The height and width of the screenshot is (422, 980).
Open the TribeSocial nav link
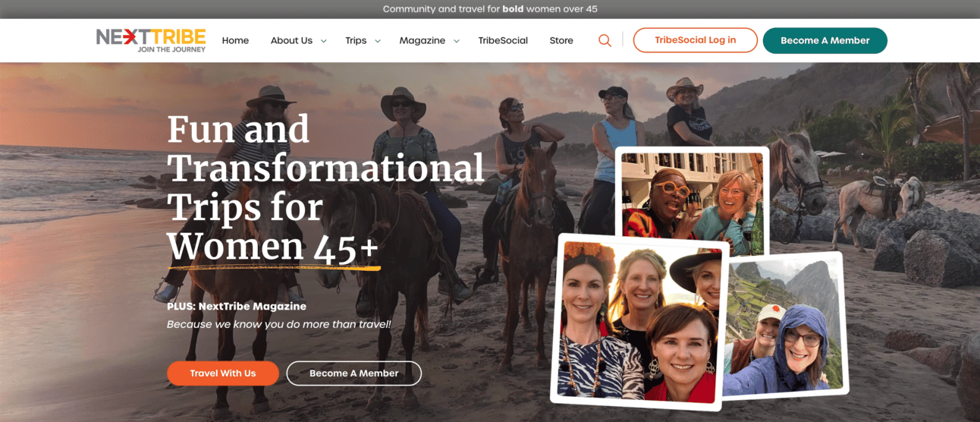(503, 40)
